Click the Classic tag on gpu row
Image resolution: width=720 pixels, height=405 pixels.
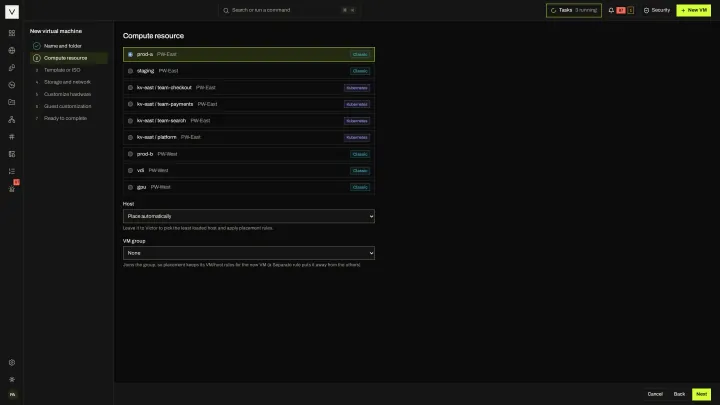(360, 187)
